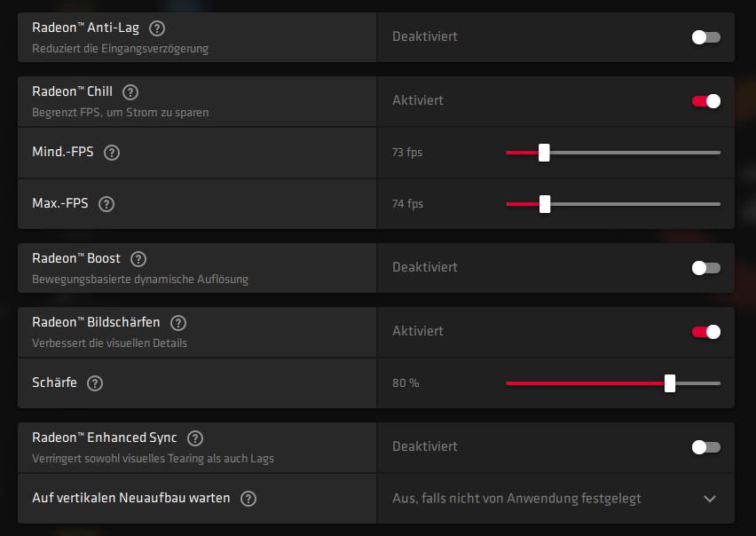
Task: Click the help icon next to Radeon Anti-Lag
Action: [x=157, y=28]
